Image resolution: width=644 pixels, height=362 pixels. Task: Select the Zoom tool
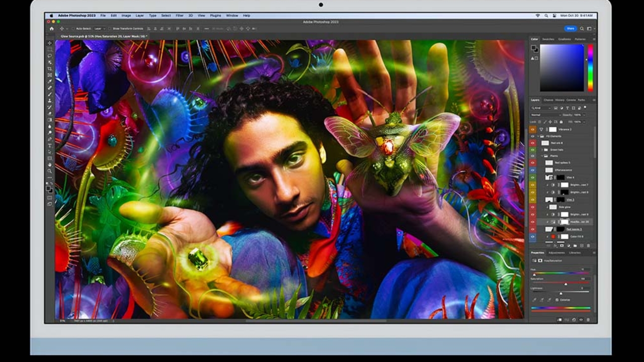pyautogui.click(x=50, y=171)
